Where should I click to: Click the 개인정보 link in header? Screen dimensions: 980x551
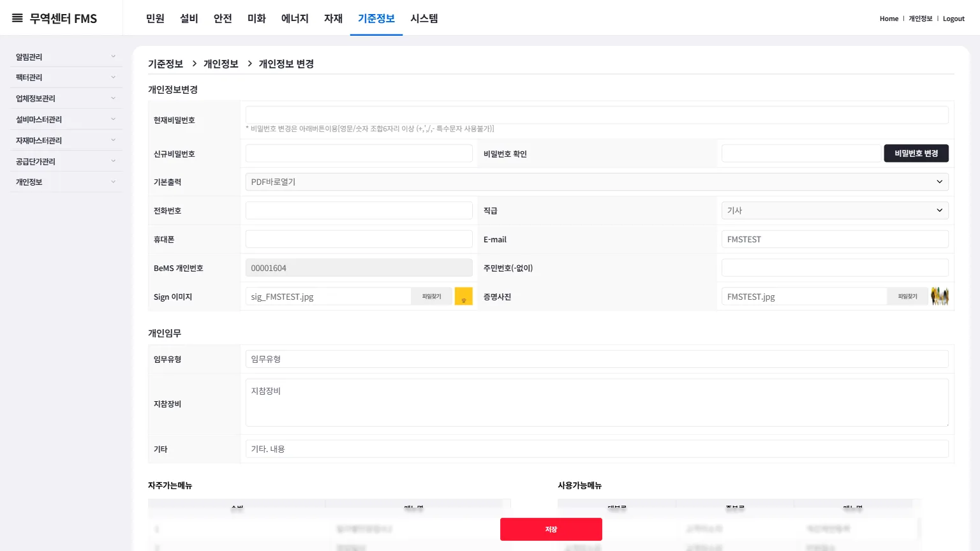point(920,18)
